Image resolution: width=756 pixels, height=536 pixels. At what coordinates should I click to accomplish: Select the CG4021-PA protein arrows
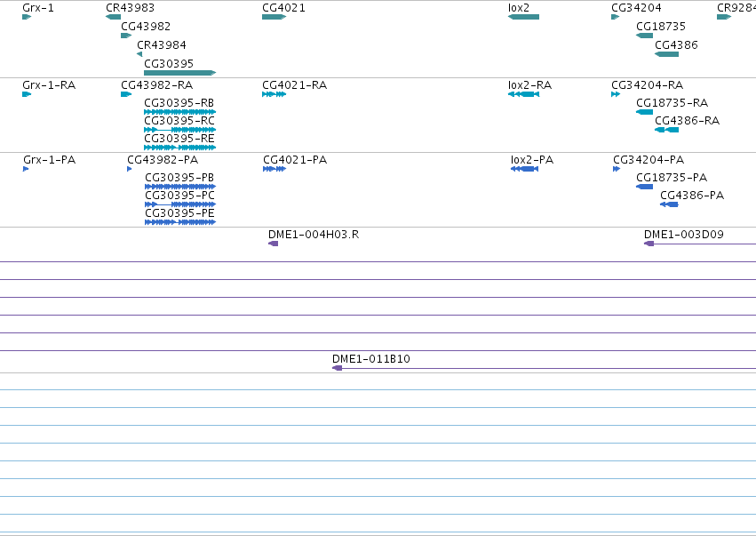click(275, 169)
